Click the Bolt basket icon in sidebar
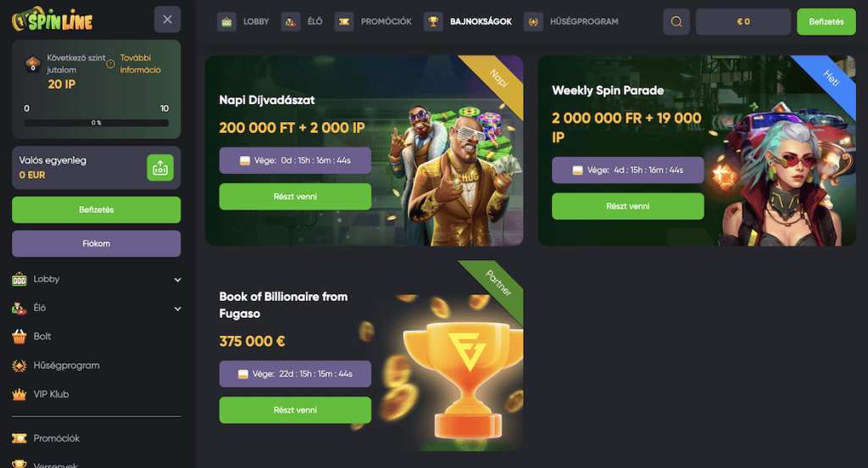The height and width of the screenshot is (468, 868). pyautogui.click(x=19, y=337)
